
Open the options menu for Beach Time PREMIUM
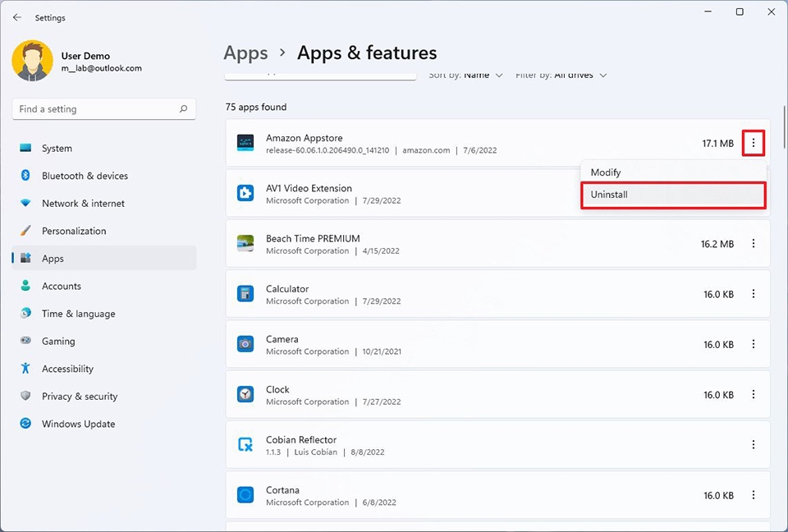click(x=754, y=243)
